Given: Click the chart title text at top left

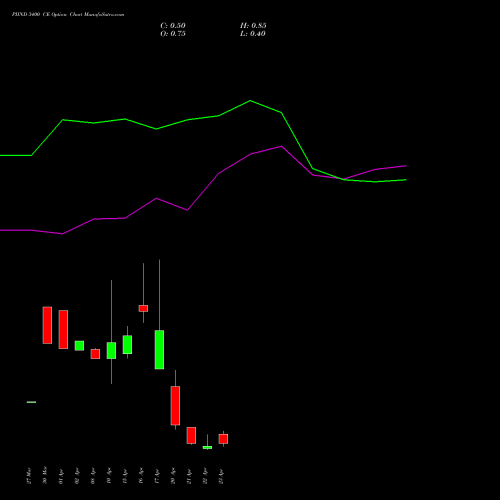Looking at the screenshot, I should [x=68, y=15].
